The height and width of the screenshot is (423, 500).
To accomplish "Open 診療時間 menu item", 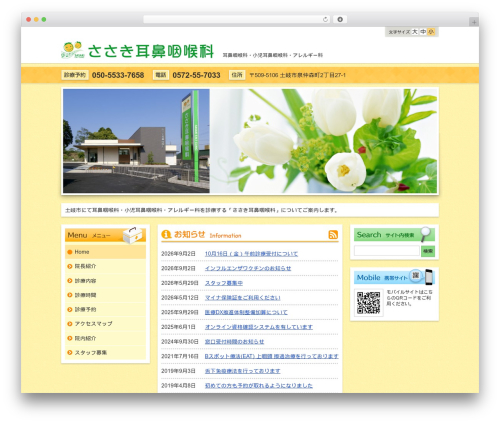I will coord(105,295).
